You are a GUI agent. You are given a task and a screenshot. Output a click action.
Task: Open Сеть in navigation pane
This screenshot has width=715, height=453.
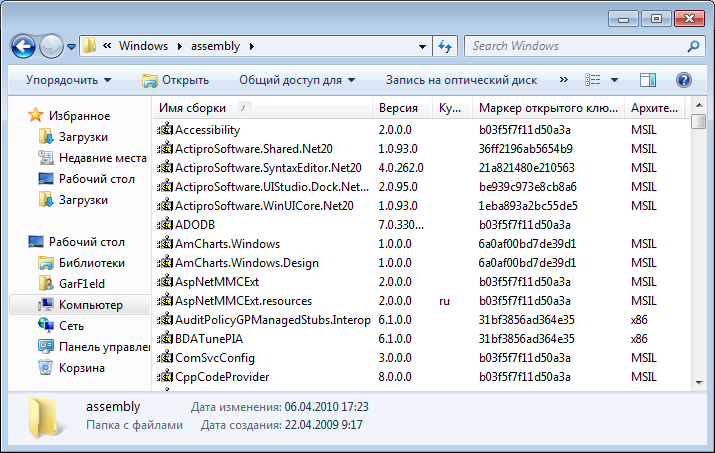click(x=71, y=326)
